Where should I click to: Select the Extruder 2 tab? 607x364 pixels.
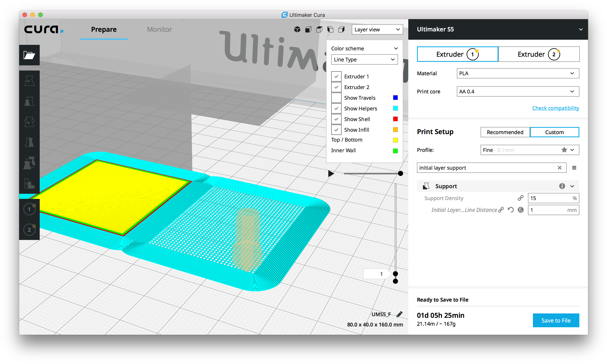click(539, 54)
